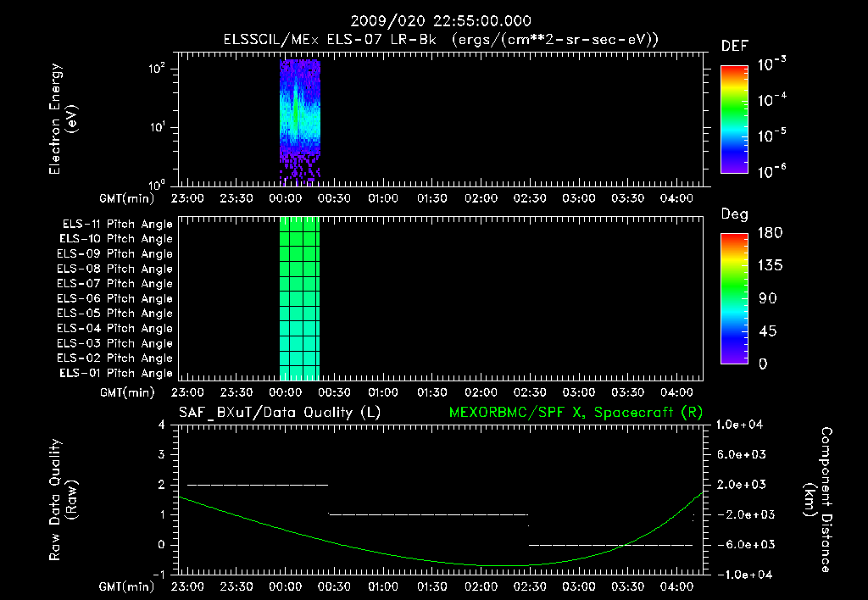Click the green pitch angle data block

point(299,298)
